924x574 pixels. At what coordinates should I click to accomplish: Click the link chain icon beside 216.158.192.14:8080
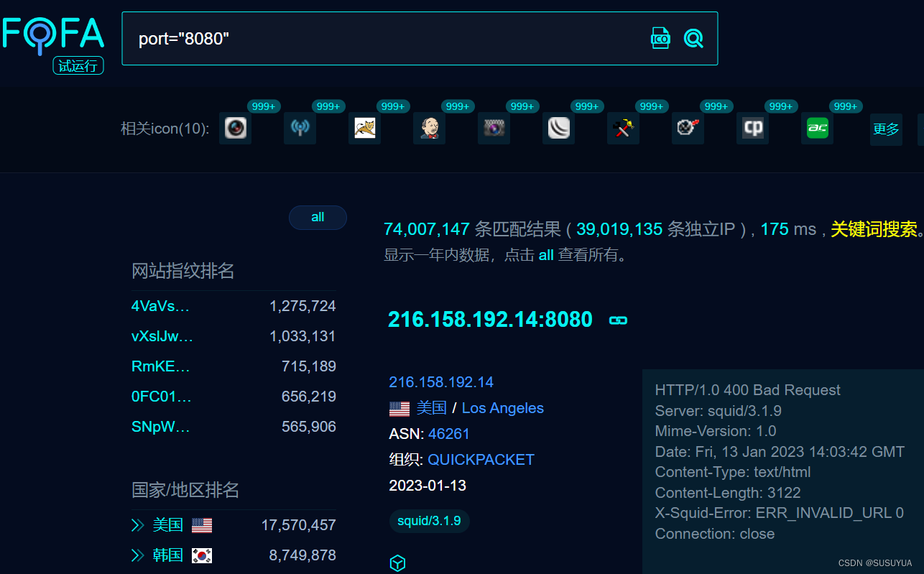point(618,320)
